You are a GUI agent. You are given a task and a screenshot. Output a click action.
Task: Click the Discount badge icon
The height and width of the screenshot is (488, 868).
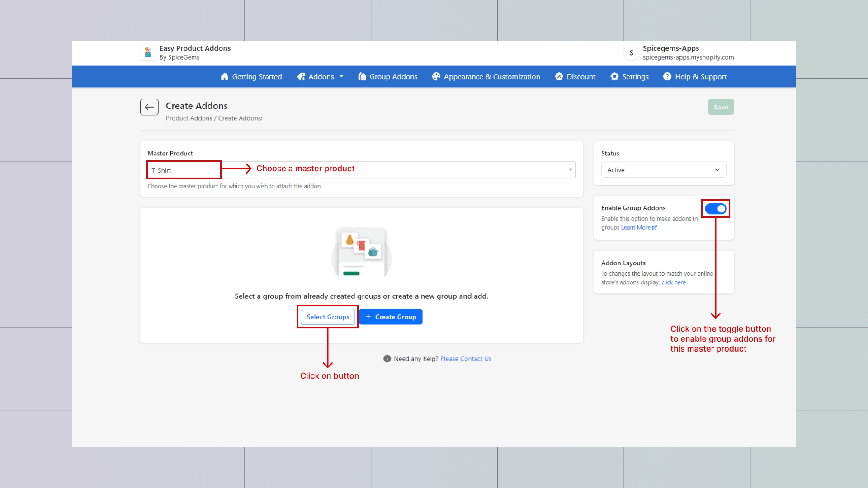click(559, 77)
